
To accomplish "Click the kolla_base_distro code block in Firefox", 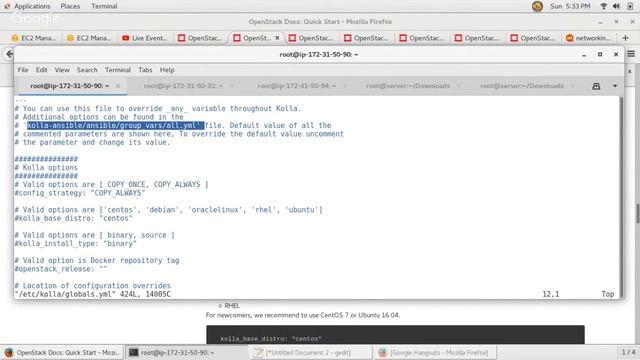I will (395, 335).
